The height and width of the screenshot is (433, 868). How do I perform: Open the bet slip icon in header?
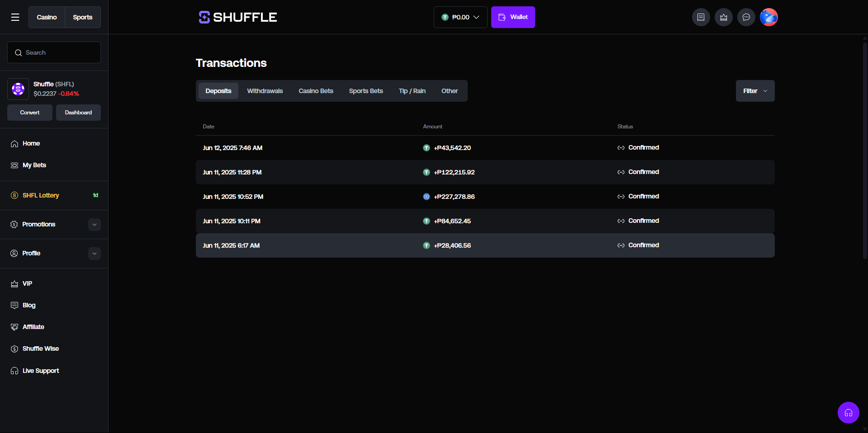tap(701, 17)
